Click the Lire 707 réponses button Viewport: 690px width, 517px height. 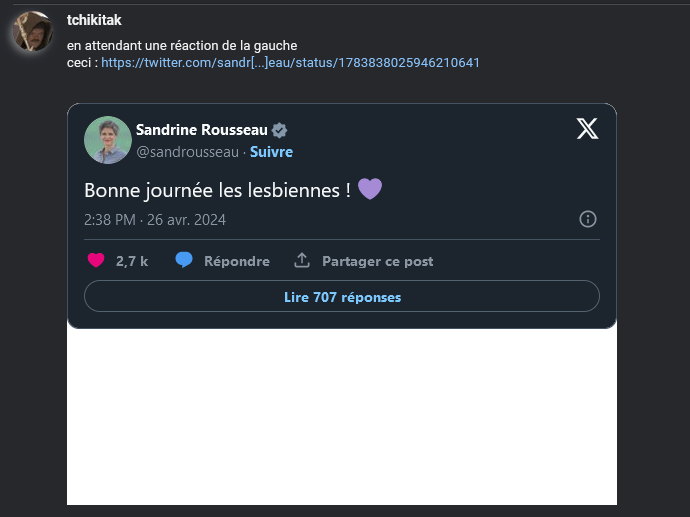(342, 297)
